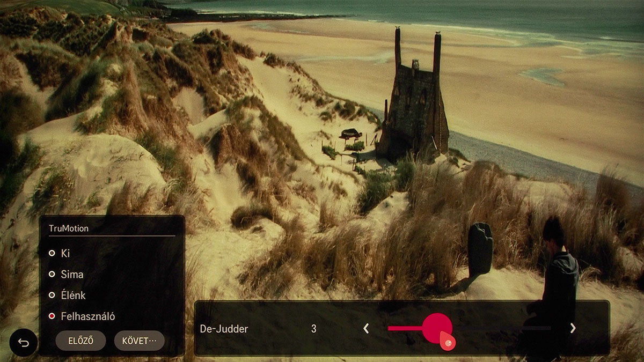Select the Ki TruMotion radio button
This screenshot has height=362, width=644.
(52, 253)
